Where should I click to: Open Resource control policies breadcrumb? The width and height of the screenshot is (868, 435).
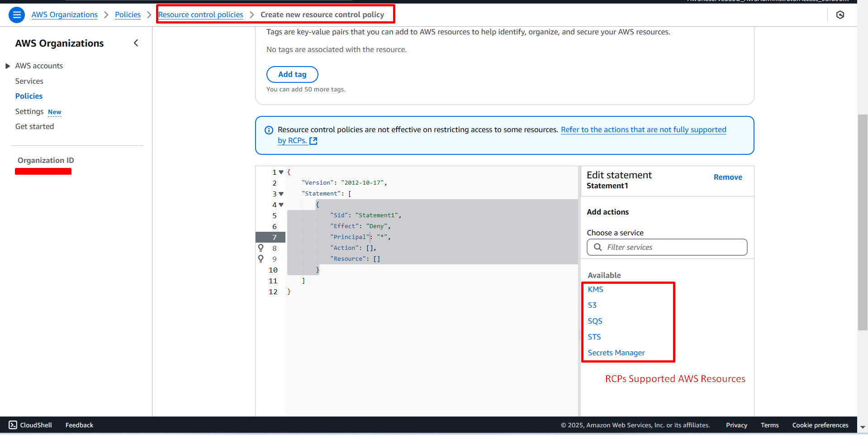(x=200, y=14)
